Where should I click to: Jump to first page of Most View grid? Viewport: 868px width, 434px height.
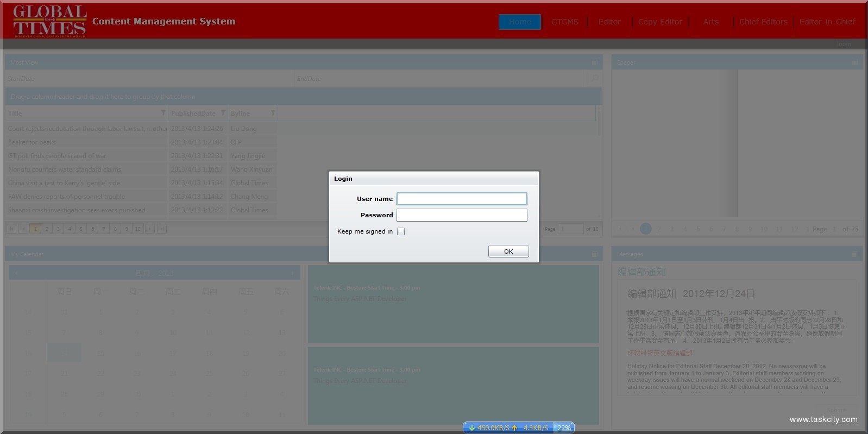coord(11,229)
